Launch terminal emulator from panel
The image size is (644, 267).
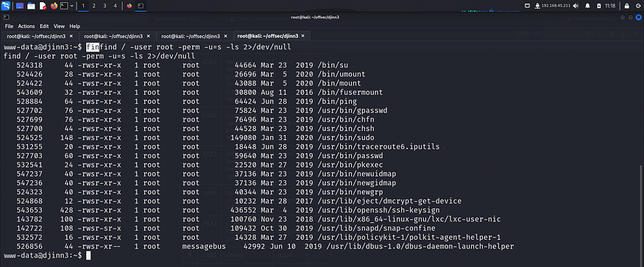64,6
